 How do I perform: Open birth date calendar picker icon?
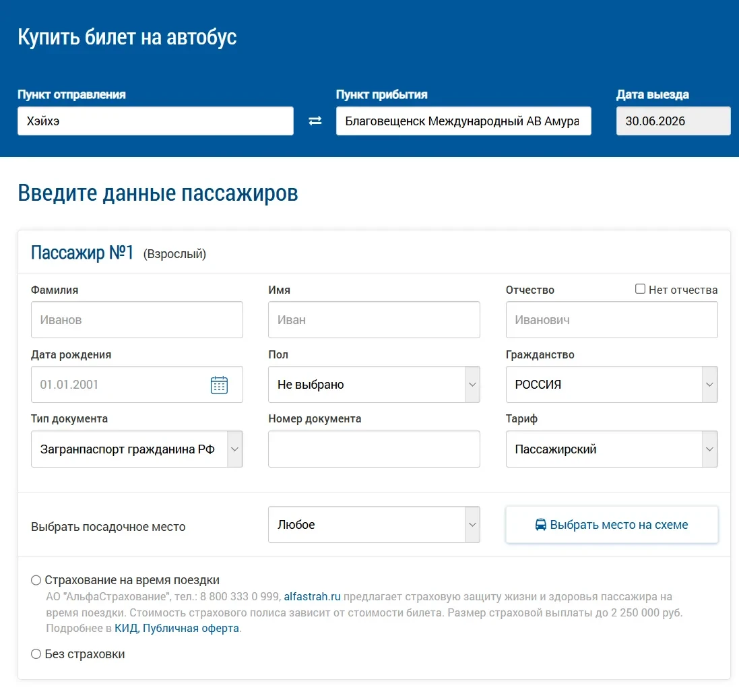219,385
